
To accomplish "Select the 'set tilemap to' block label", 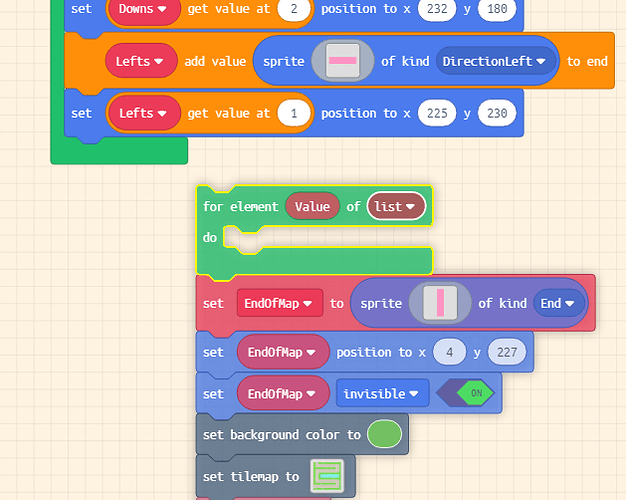I will coord(251,476).
